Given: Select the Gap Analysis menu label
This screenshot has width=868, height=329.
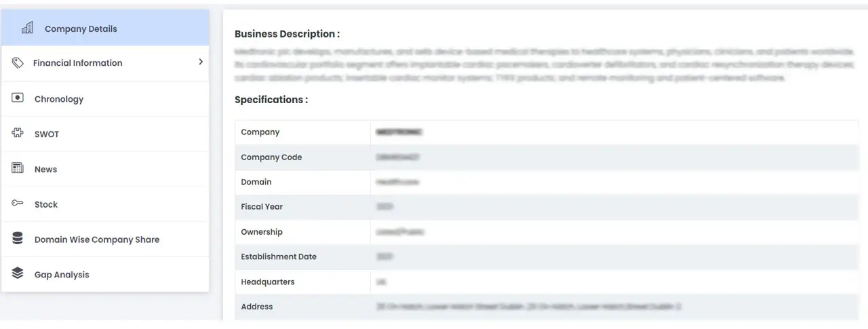Looking at the screenshot, I should pos(62,275).
